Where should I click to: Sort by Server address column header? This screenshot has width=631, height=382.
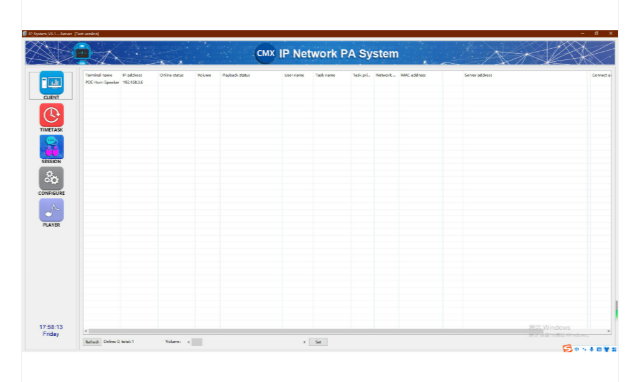click(478, 75)
